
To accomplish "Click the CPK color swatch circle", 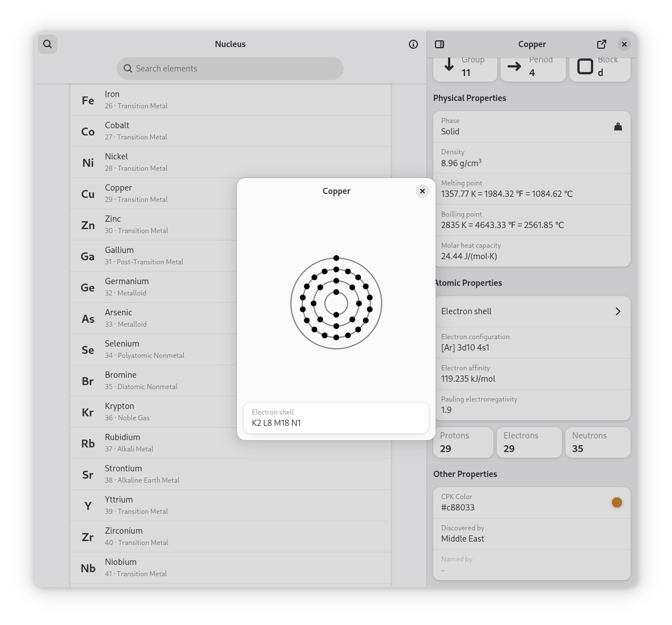I will 617,502.
